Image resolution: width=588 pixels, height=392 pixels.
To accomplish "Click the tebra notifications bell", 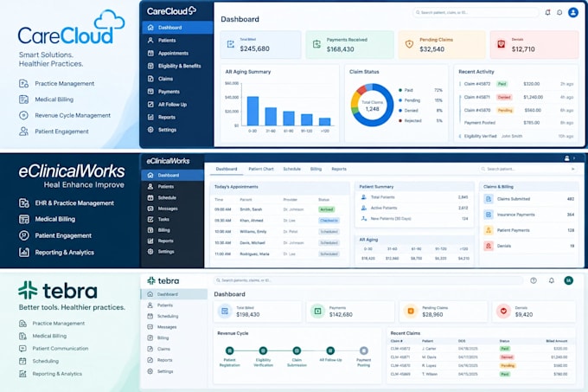I will [x=552, y=280].
